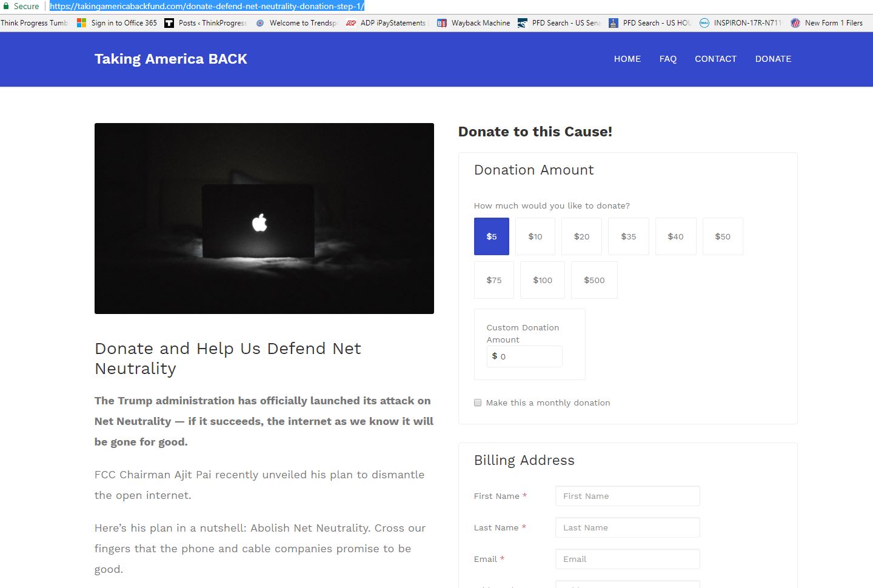873x588 pixels.
Task: Go to the CONTACT page in navigation
Action: coord(715,59)
